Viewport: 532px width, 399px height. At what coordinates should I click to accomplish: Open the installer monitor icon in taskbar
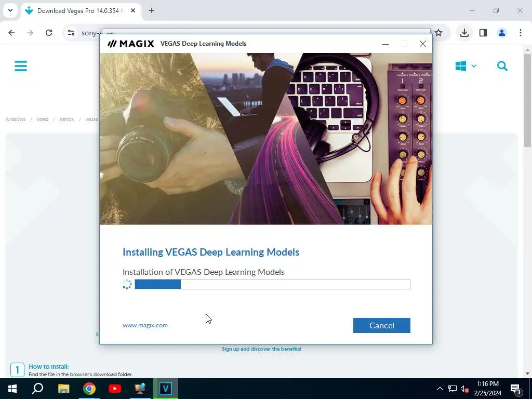click(x=140, y=389)
